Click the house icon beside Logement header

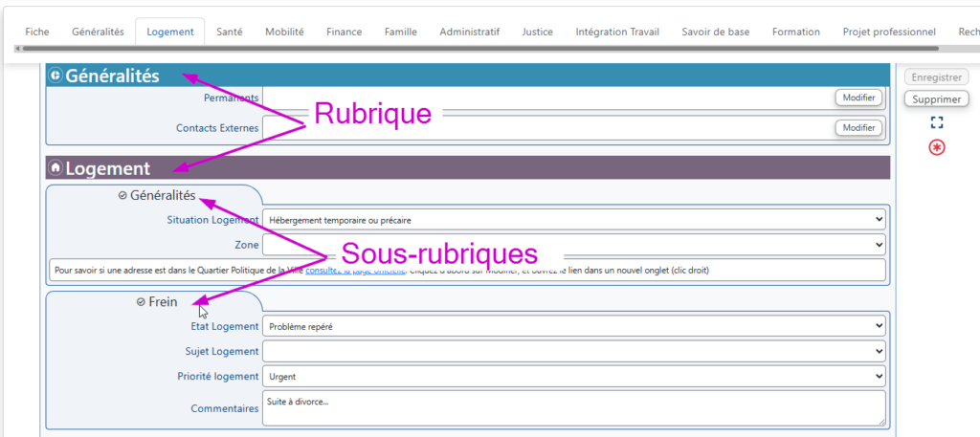tap(56, 168)
